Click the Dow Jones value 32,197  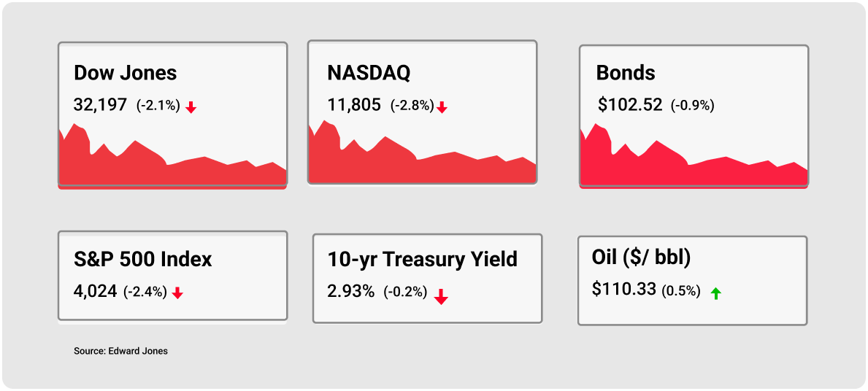100,104
